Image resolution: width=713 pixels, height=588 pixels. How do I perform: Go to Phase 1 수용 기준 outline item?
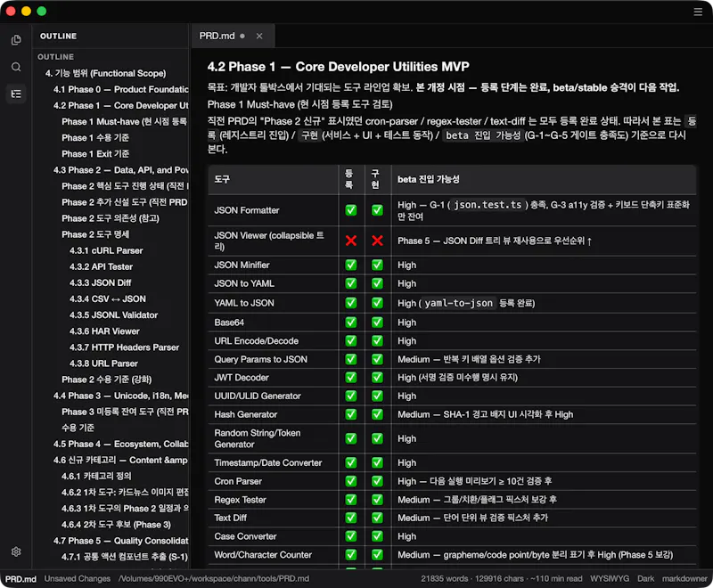[95, 138]
